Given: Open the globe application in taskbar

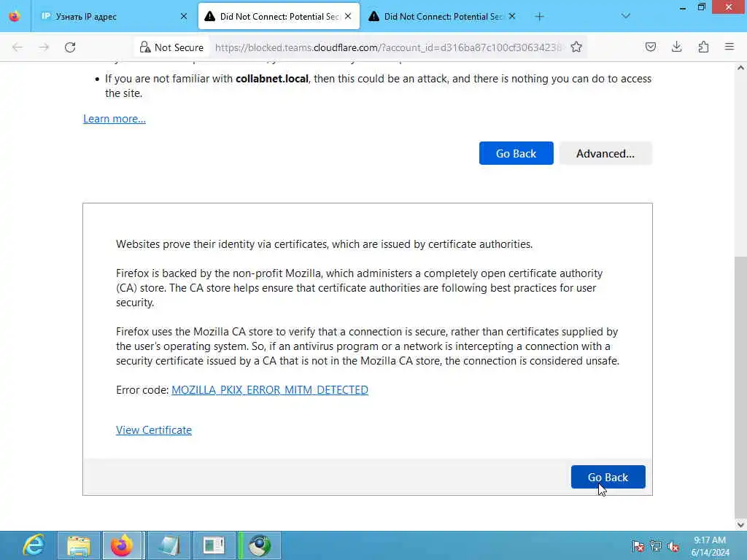Looking at the screenshot, I should [260, 545].
